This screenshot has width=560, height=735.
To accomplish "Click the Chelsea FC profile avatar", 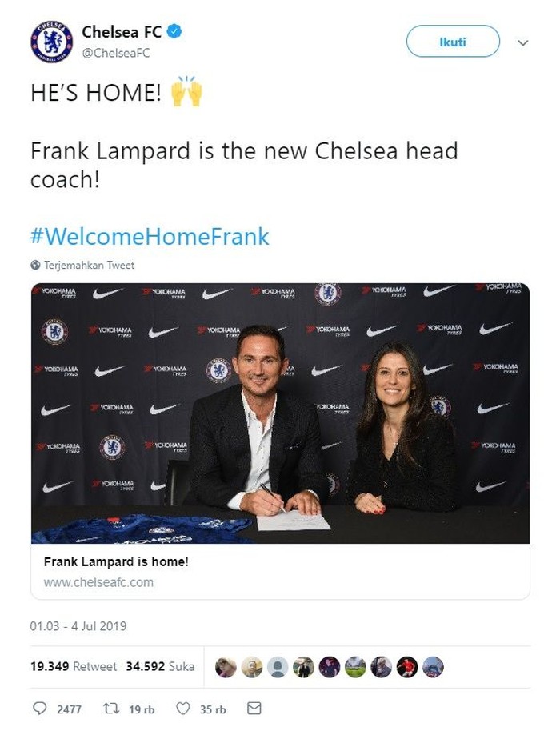I will [51, 42].
